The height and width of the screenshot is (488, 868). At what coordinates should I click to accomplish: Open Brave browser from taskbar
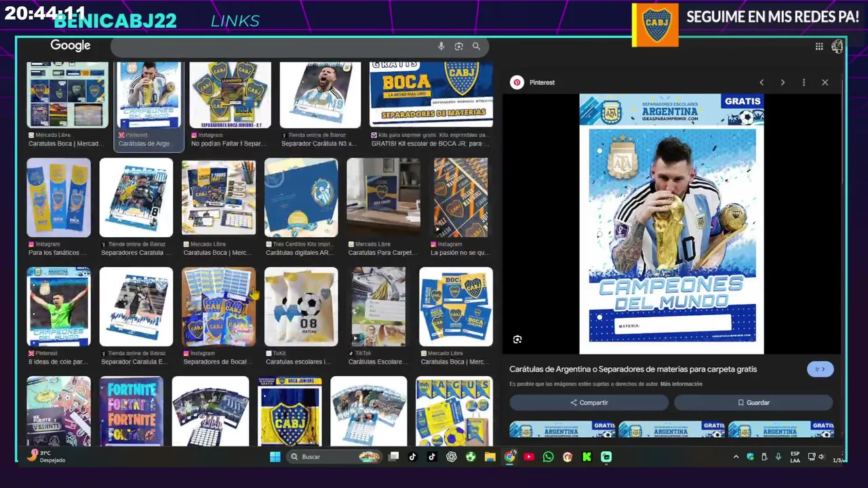click(568, 457)
